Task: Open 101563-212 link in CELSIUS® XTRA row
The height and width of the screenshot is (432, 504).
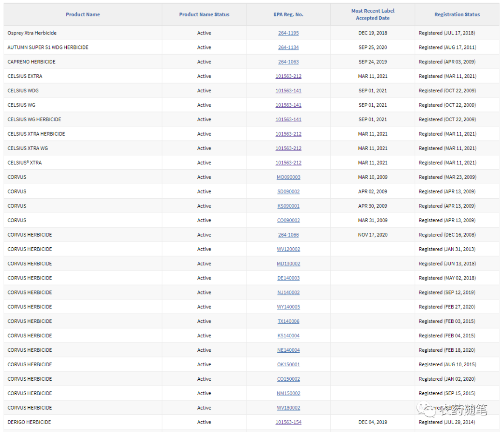Action: pos(288,163)
